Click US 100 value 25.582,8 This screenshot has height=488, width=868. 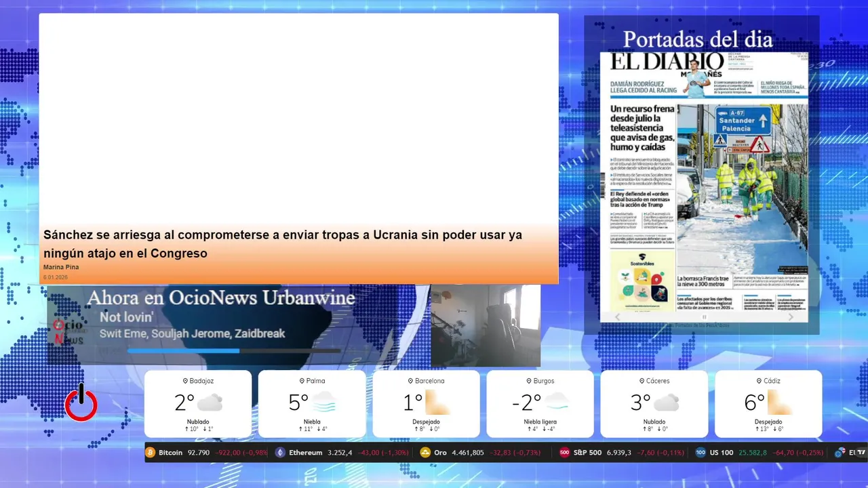[x=753, y=452]
